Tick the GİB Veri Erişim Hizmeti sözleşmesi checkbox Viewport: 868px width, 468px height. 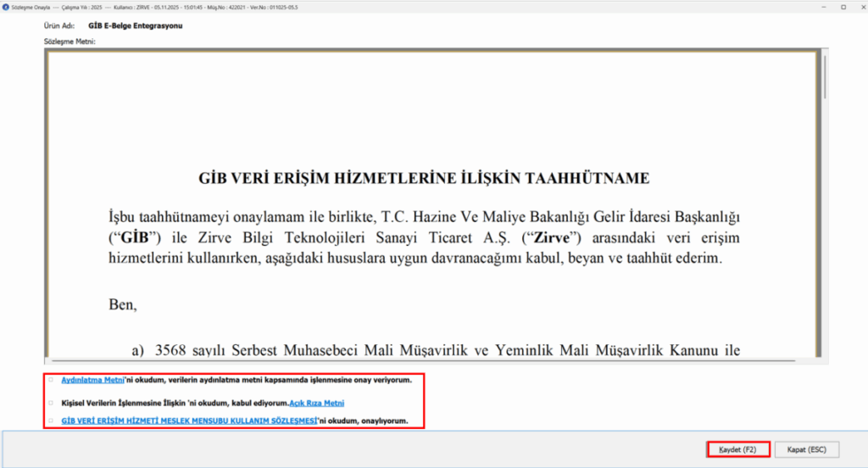51,421
